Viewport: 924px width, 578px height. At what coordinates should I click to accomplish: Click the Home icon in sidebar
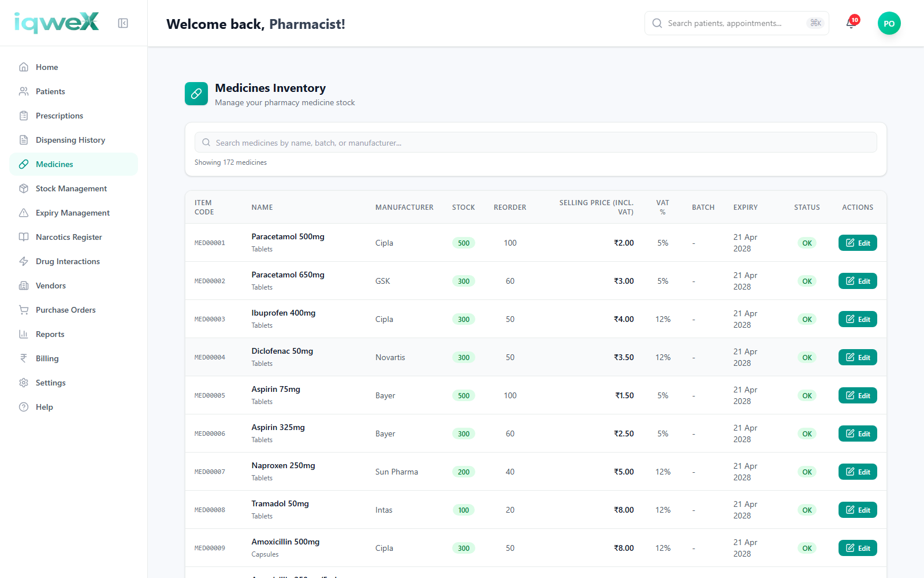(24, 67)
